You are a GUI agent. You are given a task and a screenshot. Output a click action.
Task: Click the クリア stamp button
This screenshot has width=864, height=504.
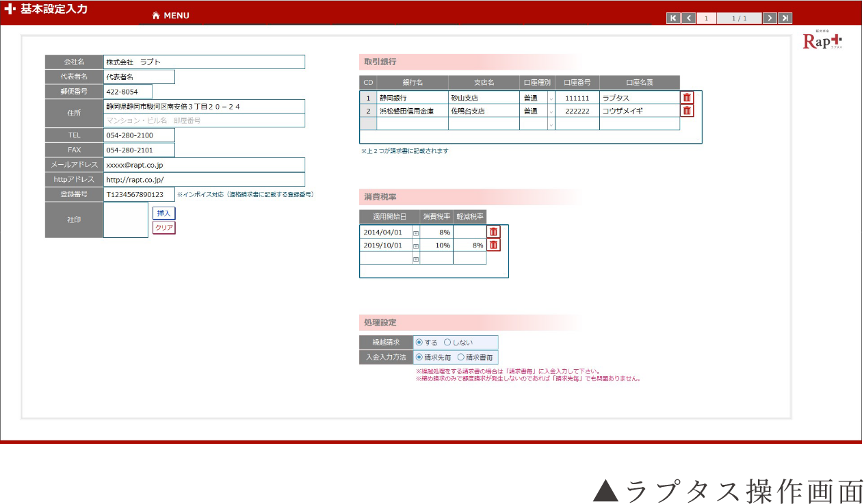tap(163, 228)
